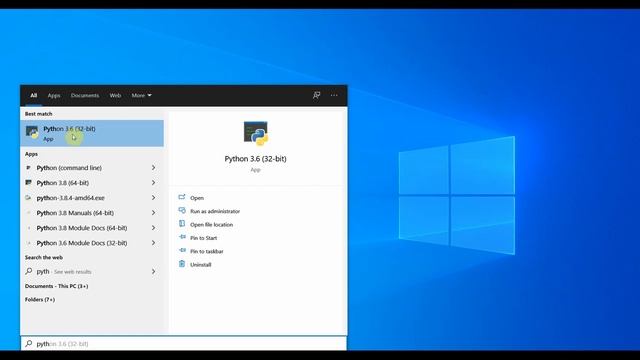The width and height of the screenshot is (640, 360).
Task: Open Documents - This PC (3+) section
Action: coord(56,286)
